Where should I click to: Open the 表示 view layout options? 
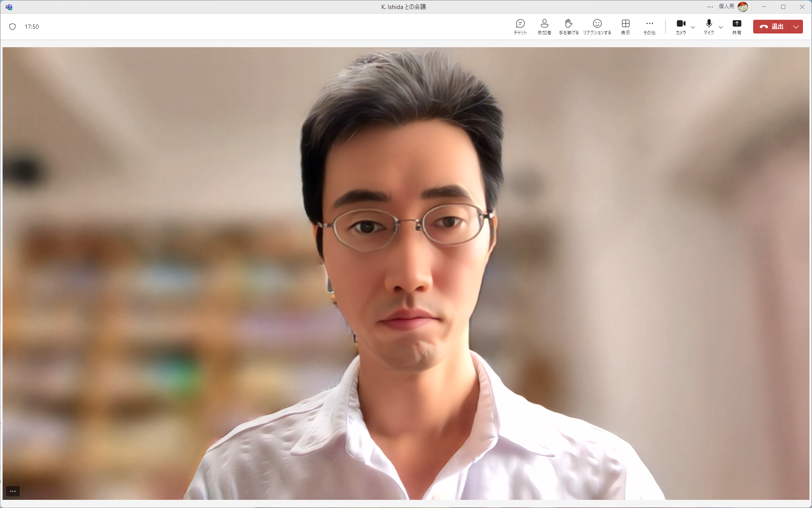625,26
